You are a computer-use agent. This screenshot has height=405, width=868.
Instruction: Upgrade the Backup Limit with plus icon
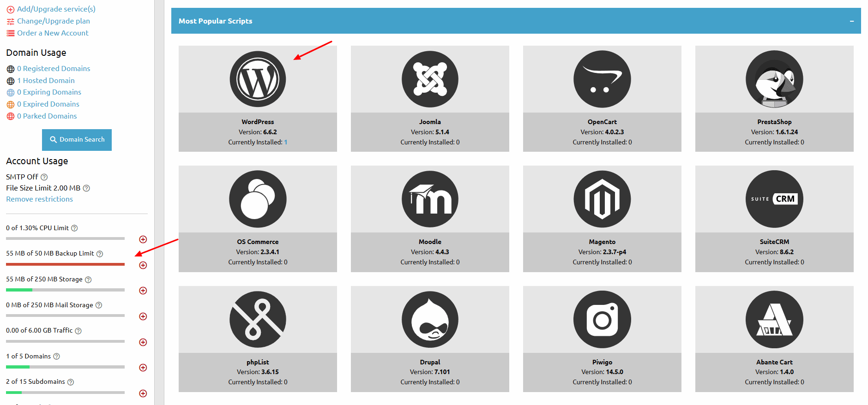tap(143, 265)
